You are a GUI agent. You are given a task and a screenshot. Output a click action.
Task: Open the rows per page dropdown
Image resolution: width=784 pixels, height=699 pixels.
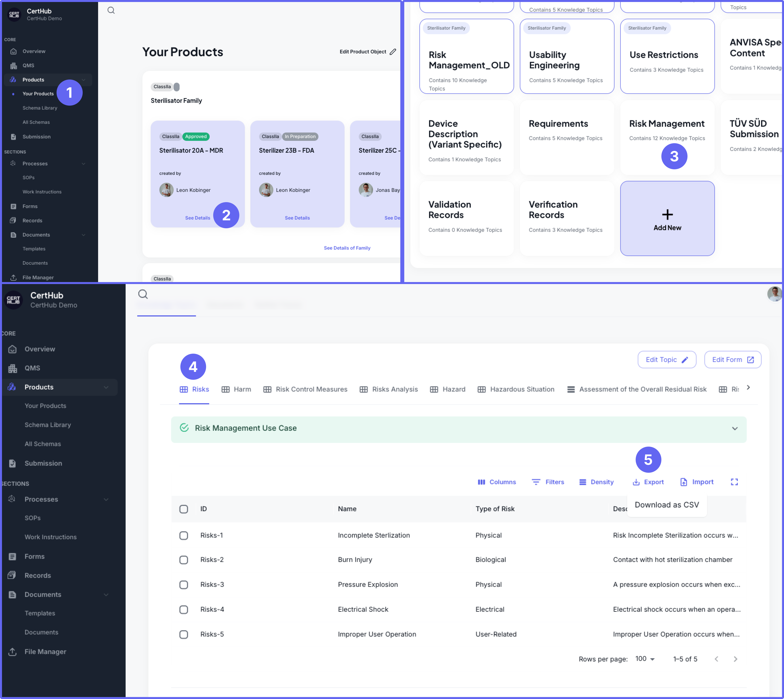pos(645,659)
